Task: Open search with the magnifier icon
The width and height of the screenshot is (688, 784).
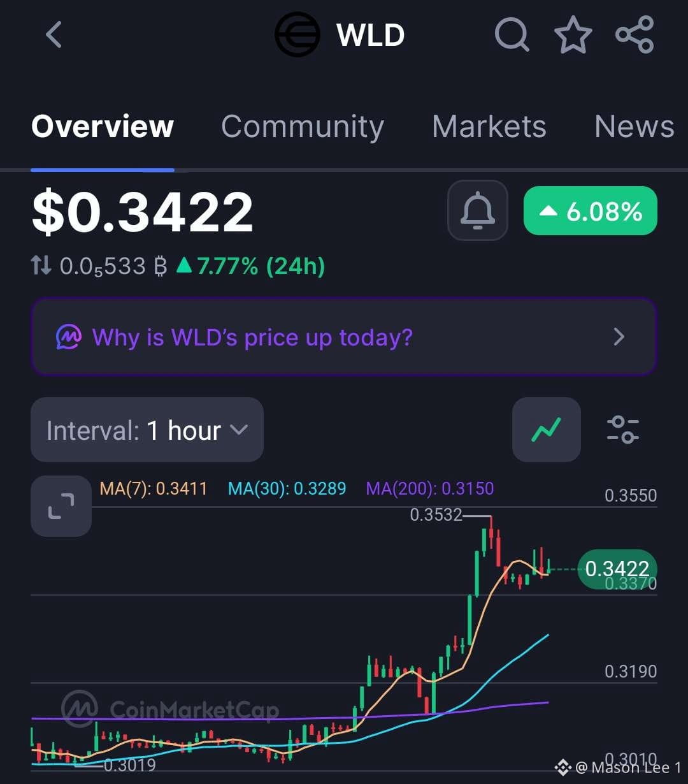Action: (512, 34)
